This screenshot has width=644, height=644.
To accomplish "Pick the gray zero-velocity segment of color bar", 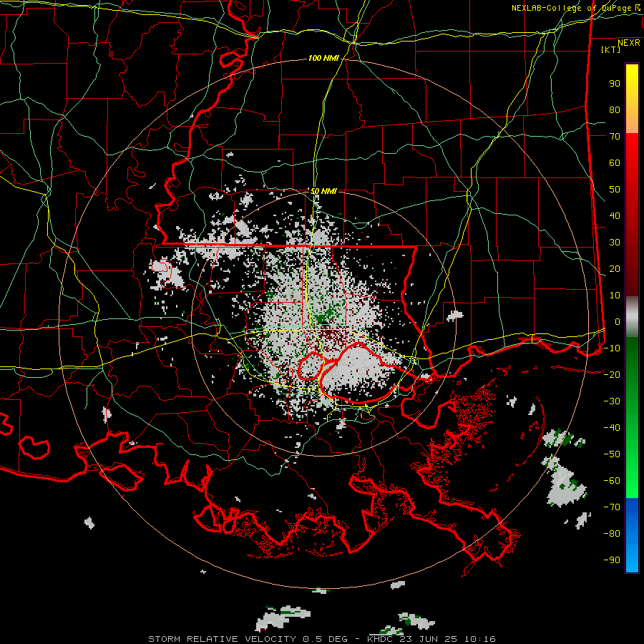I will (632, 317).
